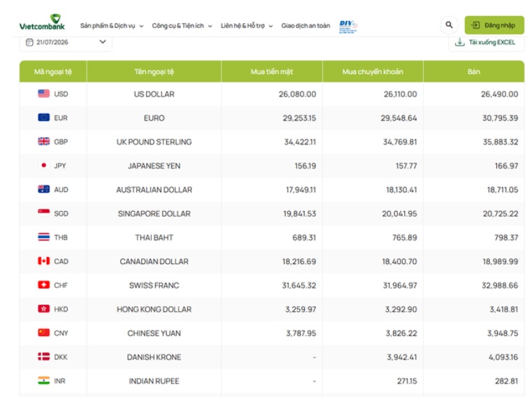Select the EURO currency name

pyautogui.click(x=154, y=118)
